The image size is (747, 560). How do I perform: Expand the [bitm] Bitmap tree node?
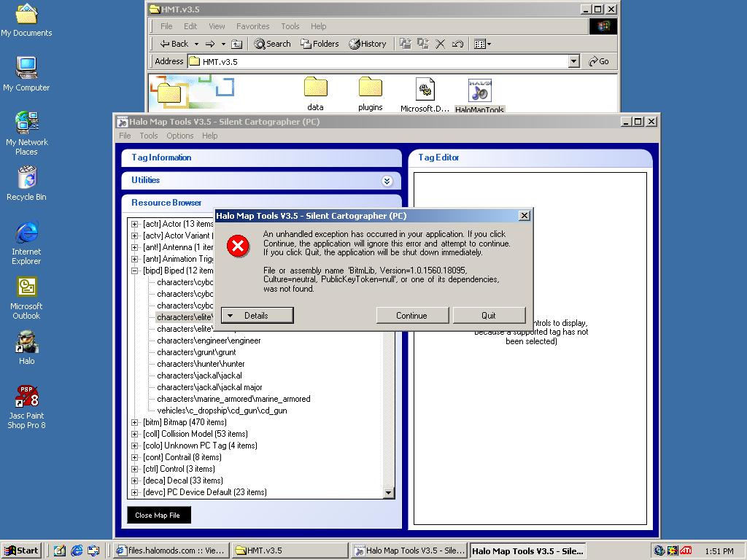[x=134, y=422]
